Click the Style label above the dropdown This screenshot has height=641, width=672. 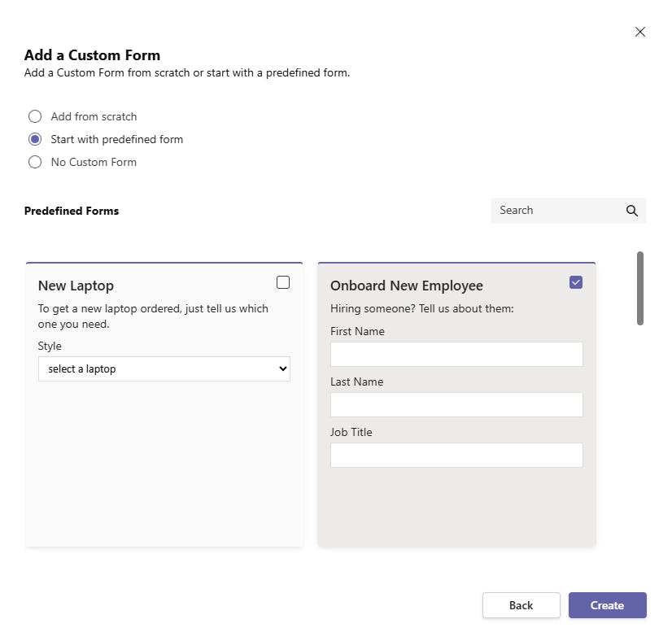point(50,346)
